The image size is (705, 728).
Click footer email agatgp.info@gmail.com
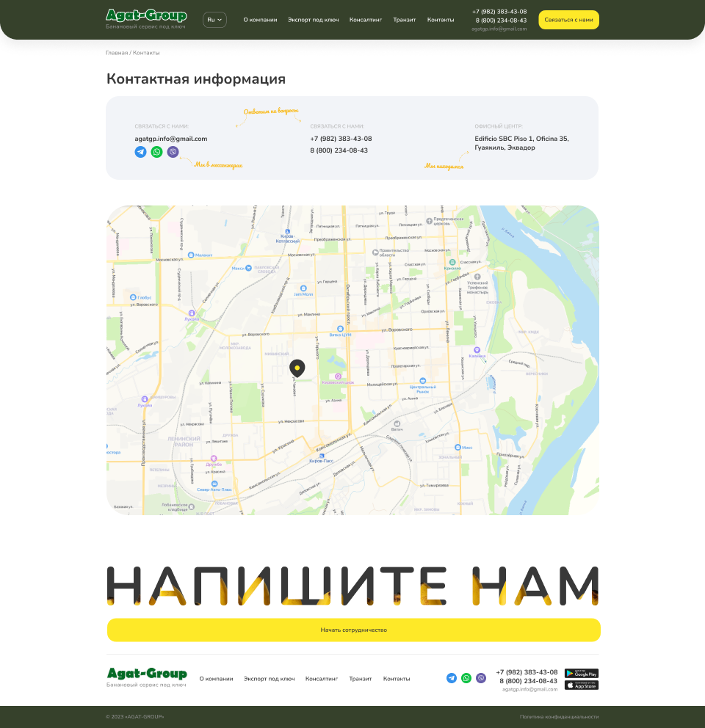529,689
